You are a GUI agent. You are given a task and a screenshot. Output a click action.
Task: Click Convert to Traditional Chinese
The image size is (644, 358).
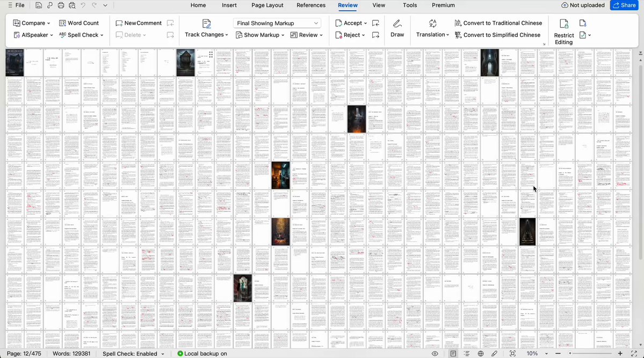click(x=498, y=23)
